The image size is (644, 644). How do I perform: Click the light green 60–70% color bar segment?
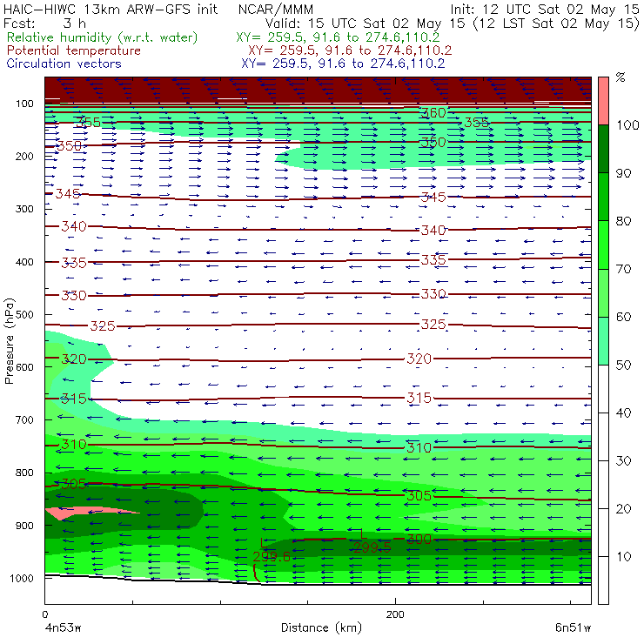point(603,292)
